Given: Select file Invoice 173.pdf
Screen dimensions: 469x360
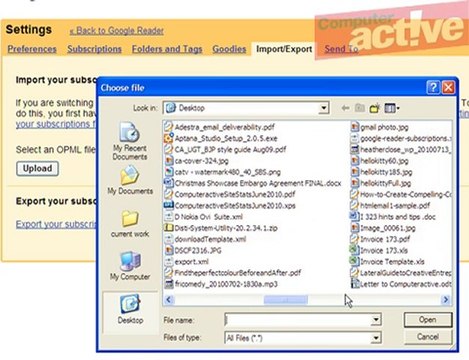Looking at the screenshot, I should [x=380, y=239].
